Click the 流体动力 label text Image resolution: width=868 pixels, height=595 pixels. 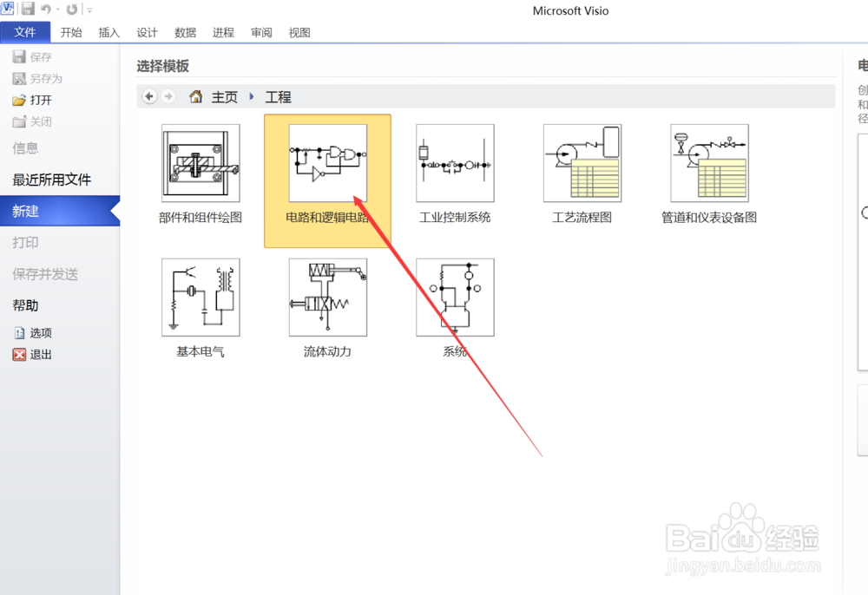328,351
